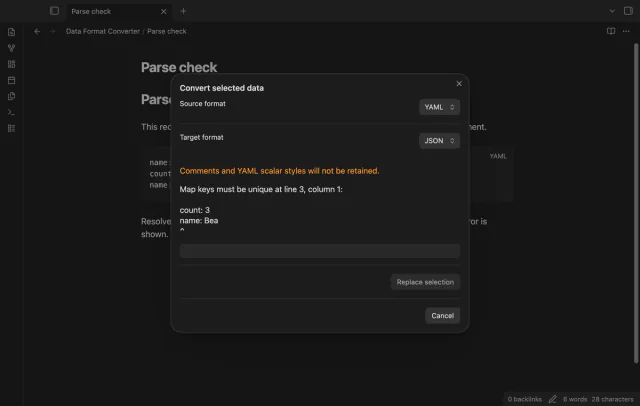Open more options ellipsis menu

click(x=626, y=31)
